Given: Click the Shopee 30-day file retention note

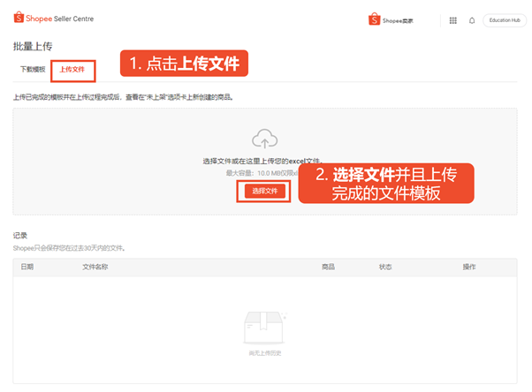Looking at the screenshot, I should click(x=70, y=248).
